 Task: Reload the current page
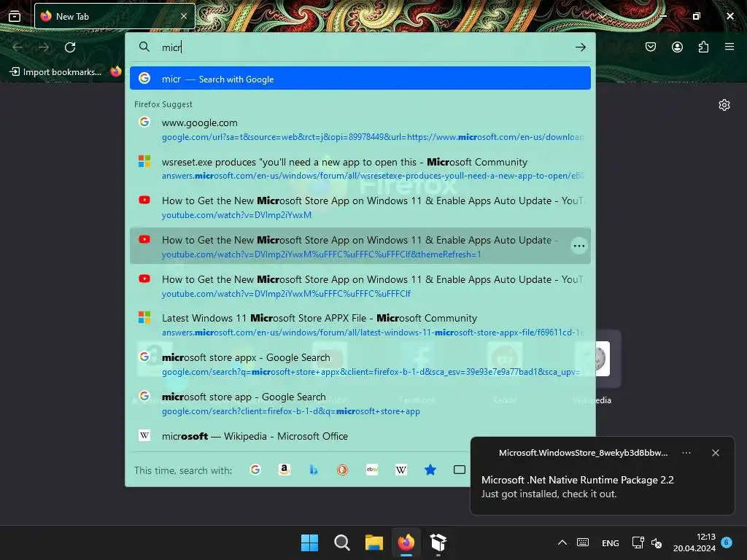point(70,47)
